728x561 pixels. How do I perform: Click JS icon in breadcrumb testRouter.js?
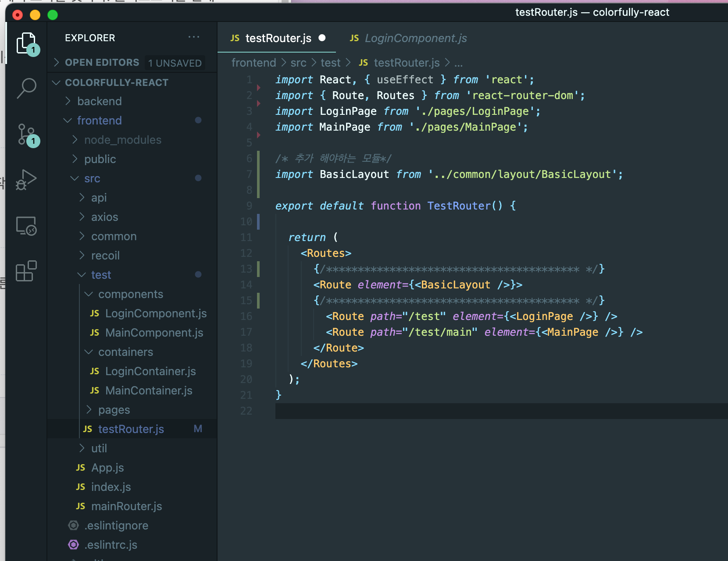click(364, 63)
